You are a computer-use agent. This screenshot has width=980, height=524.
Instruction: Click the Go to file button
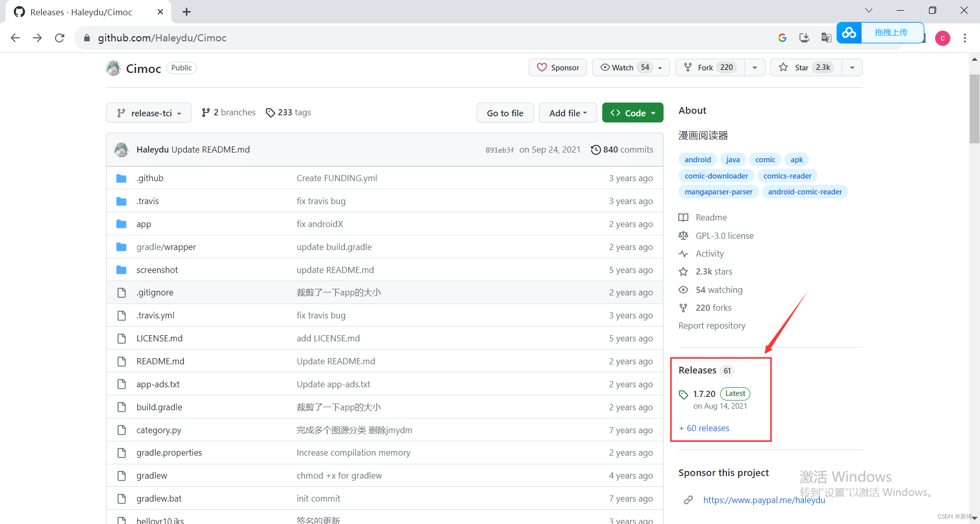pos(505,113)
